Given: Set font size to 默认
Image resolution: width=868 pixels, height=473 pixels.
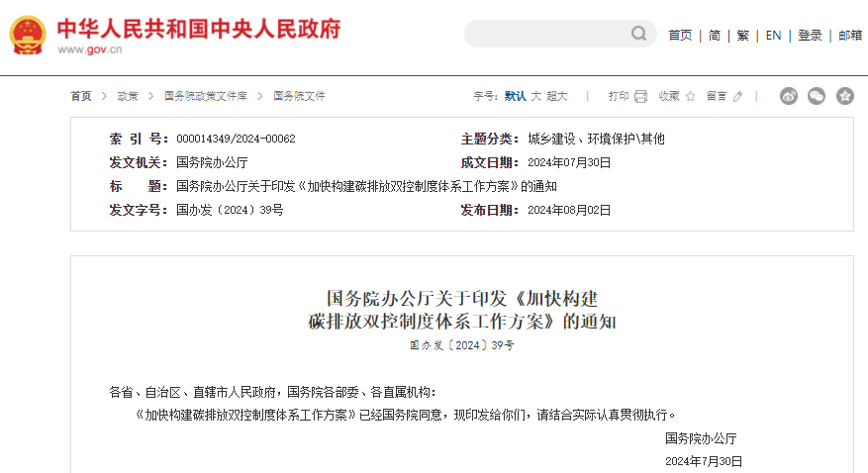Looking at the screenshot, I should [515, 96].
